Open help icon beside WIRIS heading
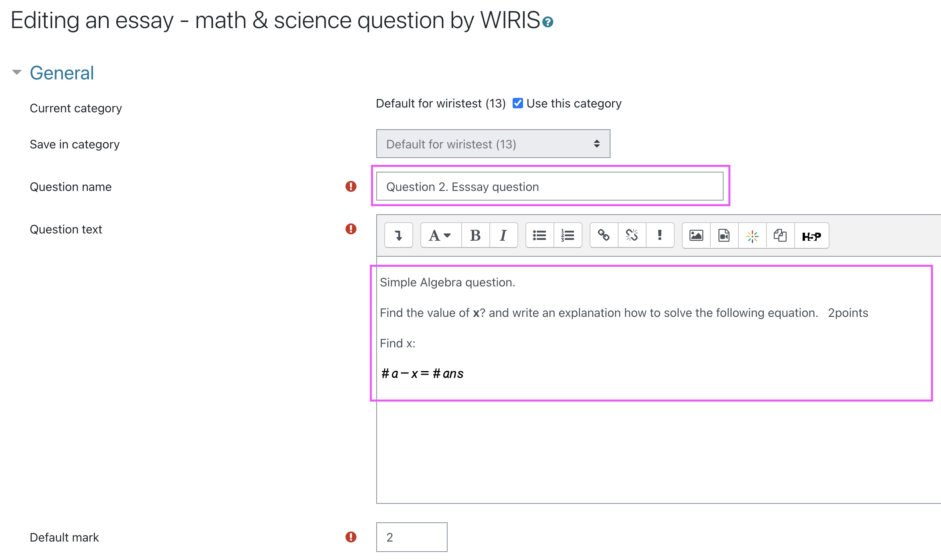The image size is (941, 560). [x=548, y=22]
